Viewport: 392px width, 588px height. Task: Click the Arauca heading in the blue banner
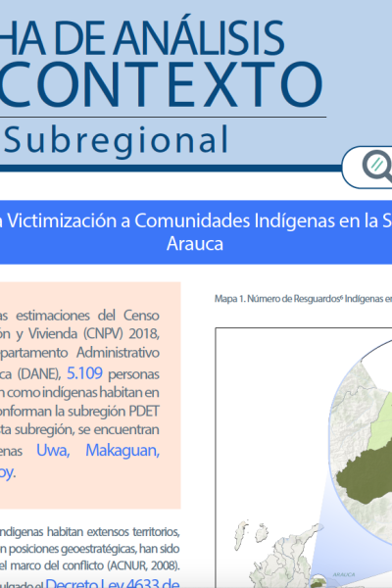point(195,244)
